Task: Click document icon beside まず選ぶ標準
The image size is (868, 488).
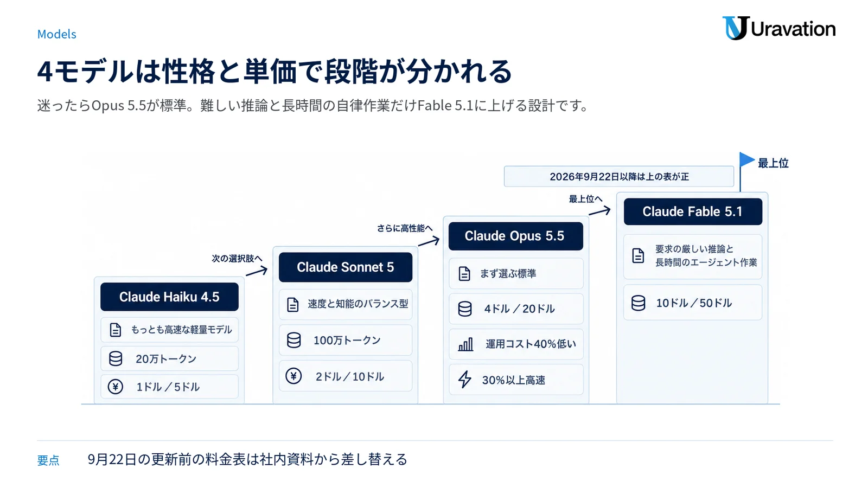Action: click(464, 274)
